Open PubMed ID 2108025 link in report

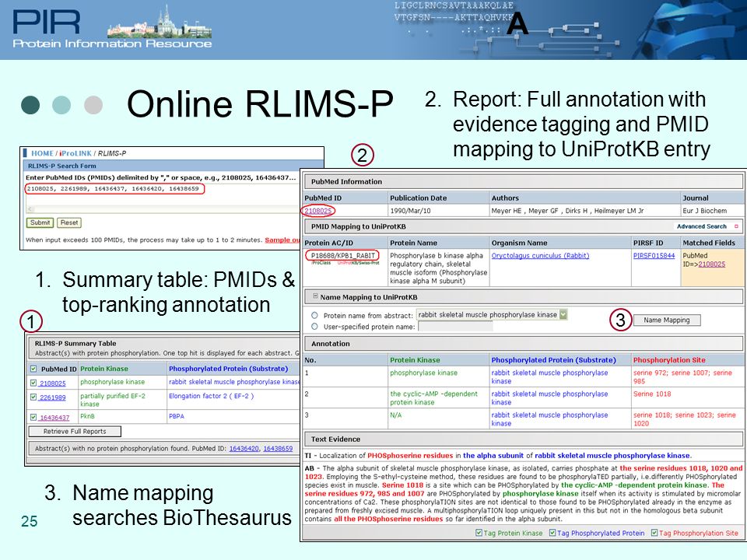click(x=318, y=211)
